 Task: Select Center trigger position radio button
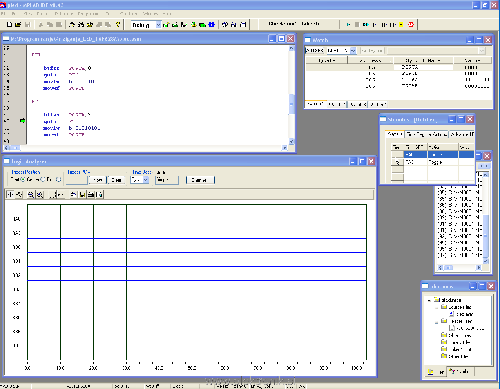click(42, 179)
